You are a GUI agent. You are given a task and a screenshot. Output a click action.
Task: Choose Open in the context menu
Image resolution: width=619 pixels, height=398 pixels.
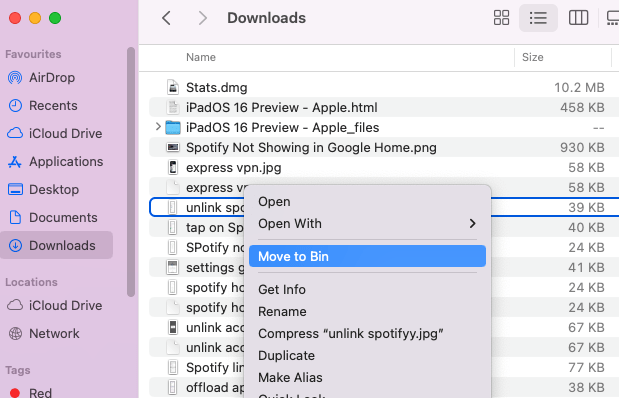[274, 202]
